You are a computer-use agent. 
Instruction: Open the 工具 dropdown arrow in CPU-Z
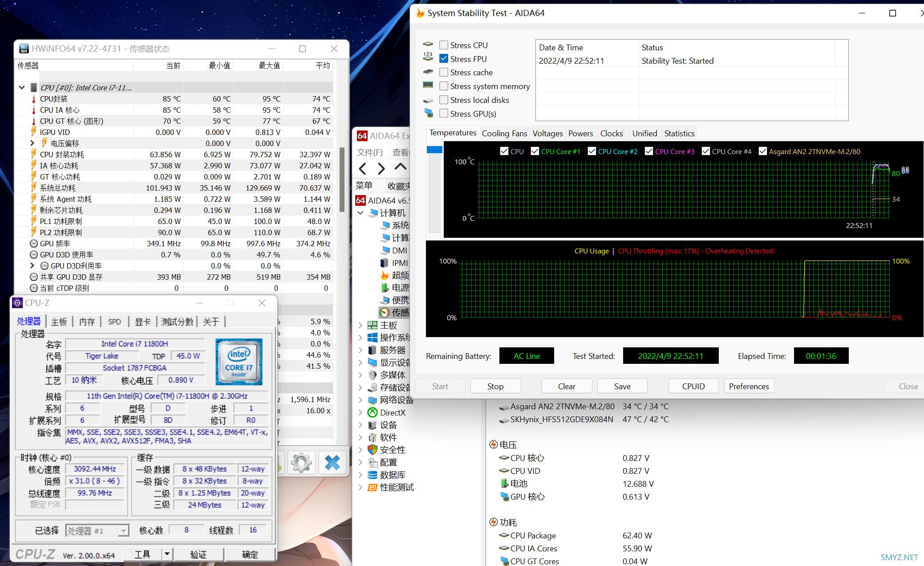[167, 554]
